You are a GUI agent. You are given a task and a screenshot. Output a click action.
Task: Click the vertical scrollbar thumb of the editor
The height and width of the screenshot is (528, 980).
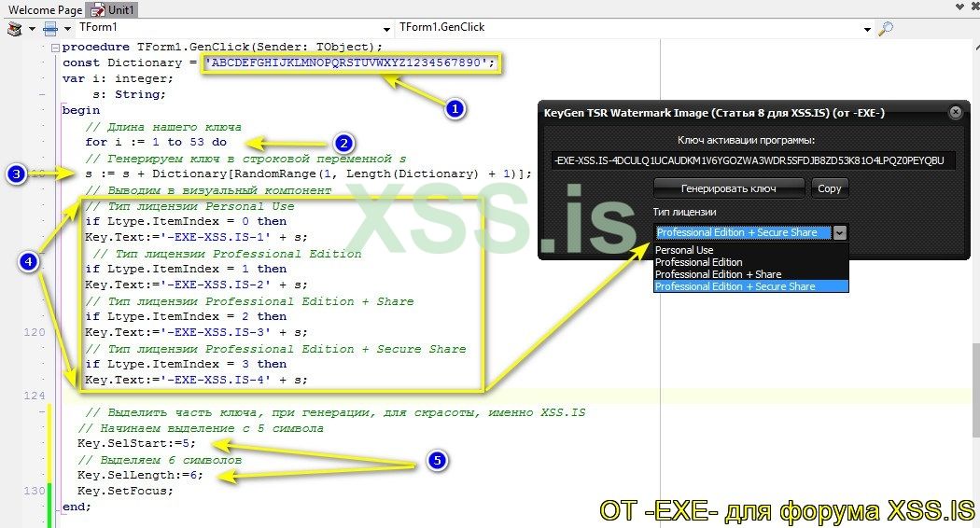[x=975, y=390]
